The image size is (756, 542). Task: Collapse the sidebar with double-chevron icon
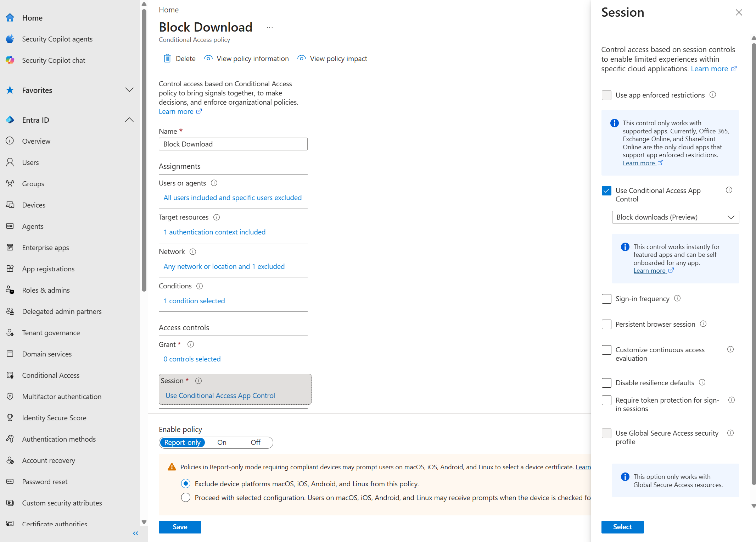[135, 533]
